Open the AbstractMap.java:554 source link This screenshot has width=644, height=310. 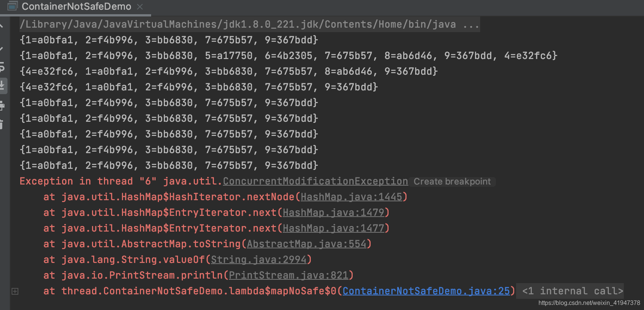pyautogui.click(x=306, y=244)
